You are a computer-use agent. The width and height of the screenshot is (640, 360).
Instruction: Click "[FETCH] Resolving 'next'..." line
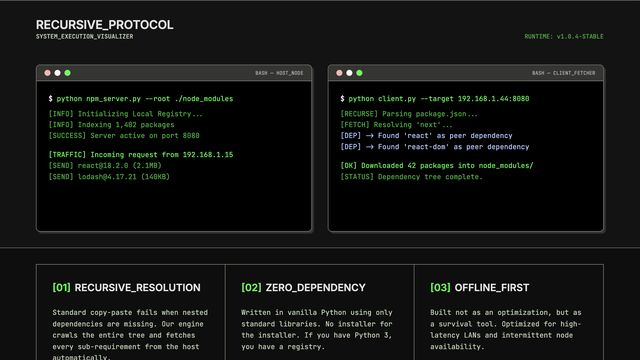(x=396, y=125)
